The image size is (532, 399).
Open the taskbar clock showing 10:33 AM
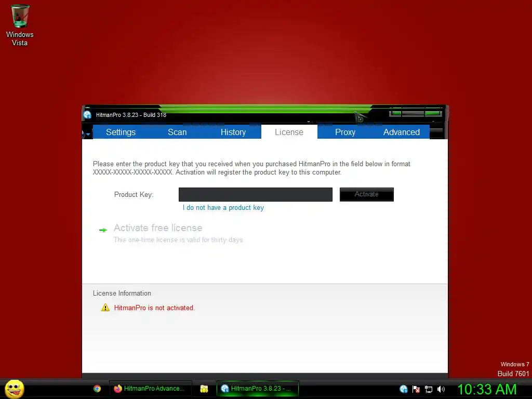(x=487, y=389)
